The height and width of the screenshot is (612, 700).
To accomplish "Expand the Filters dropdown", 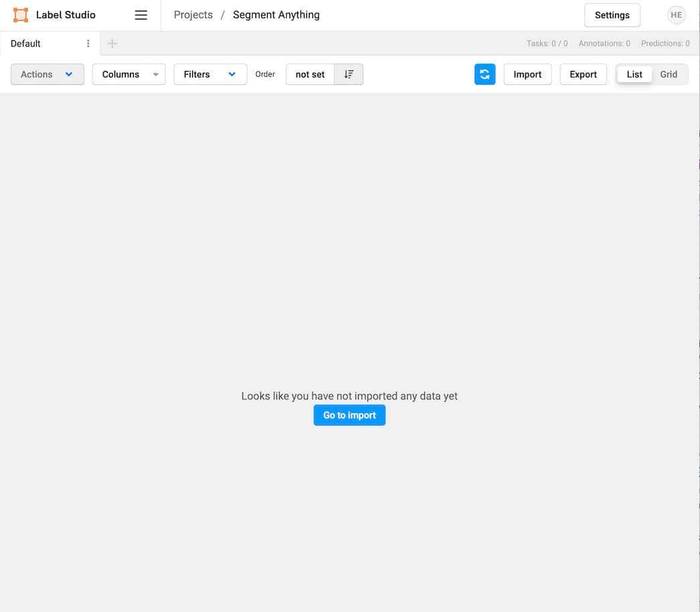I will pos(210,74).
